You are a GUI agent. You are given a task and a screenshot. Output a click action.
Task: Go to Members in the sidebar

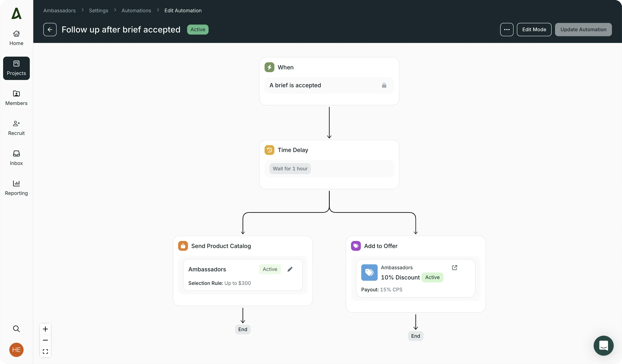[x=16, y=98]
